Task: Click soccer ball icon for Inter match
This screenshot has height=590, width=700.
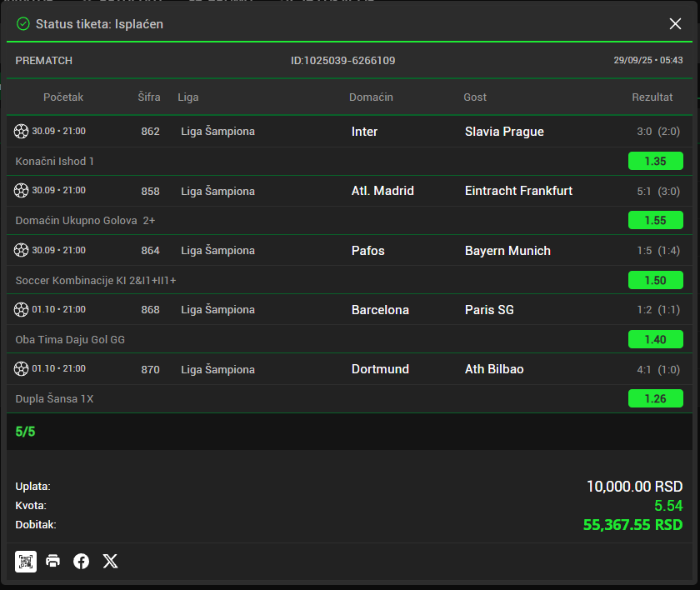Action: 22,132
